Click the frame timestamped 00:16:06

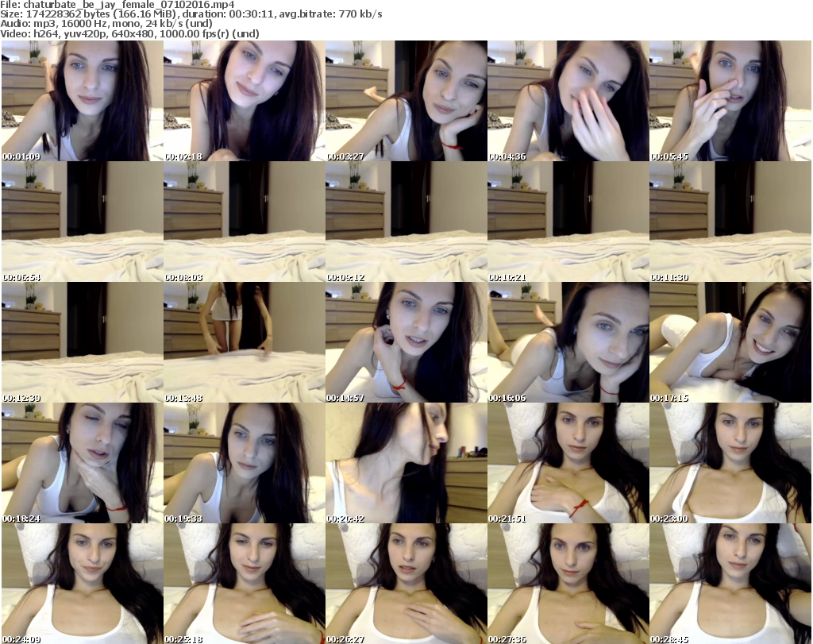pos(568,343)
